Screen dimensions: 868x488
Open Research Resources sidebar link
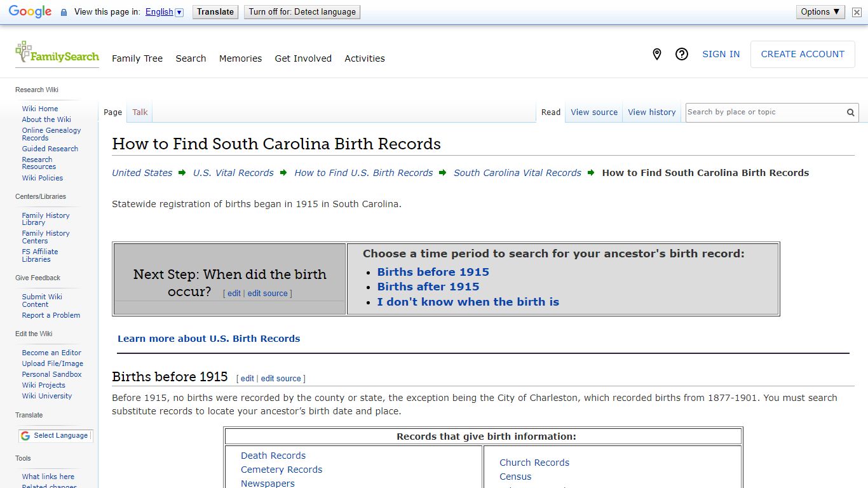point(39,163)
